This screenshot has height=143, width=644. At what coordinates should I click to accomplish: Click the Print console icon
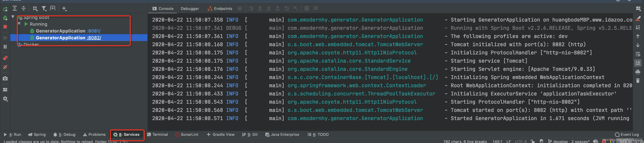pos(638,72)
